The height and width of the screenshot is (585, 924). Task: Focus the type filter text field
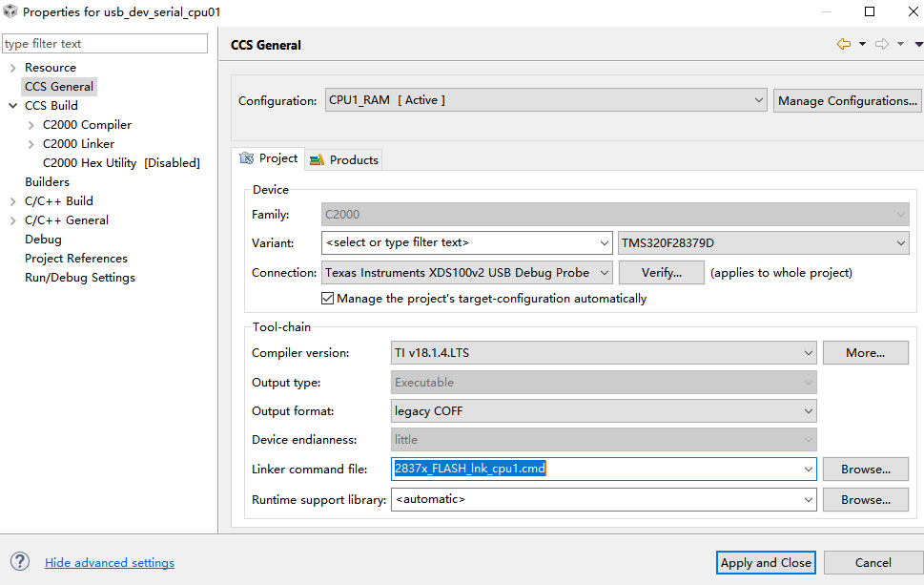pyautogui.click(x=105, y=44)
